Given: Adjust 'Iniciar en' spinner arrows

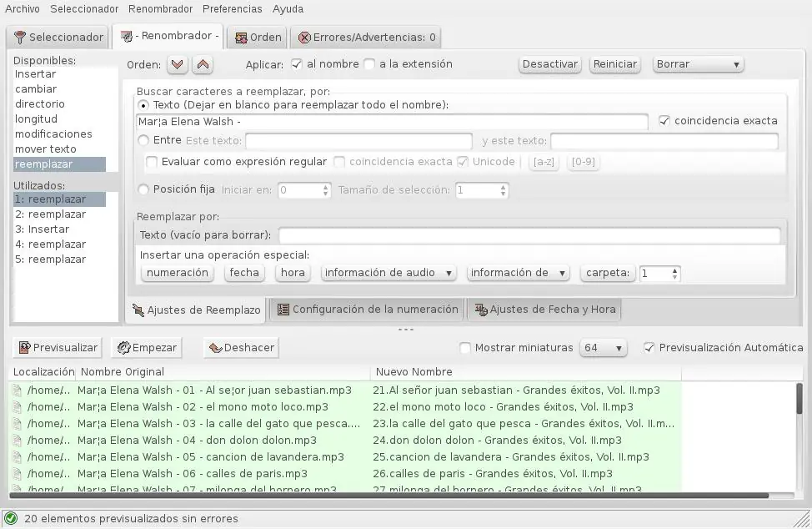Looking at the screenshot, I should coord(325,190).
